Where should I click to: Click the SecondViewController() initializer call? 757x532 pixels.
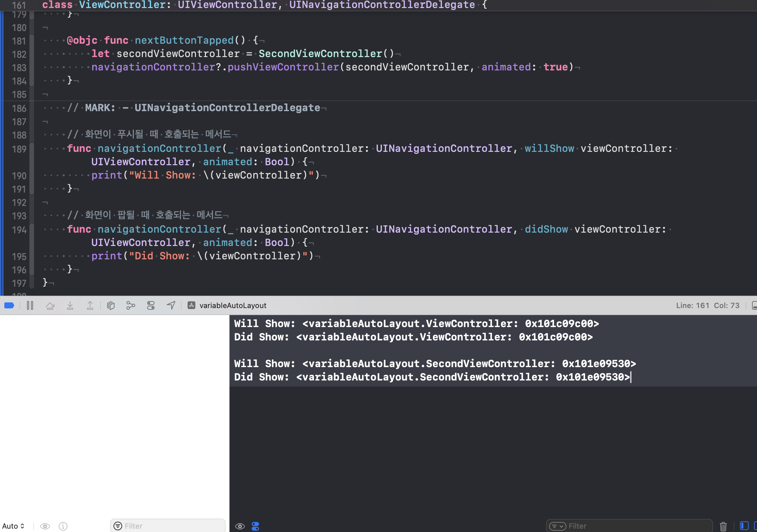[x=326, y=54]
